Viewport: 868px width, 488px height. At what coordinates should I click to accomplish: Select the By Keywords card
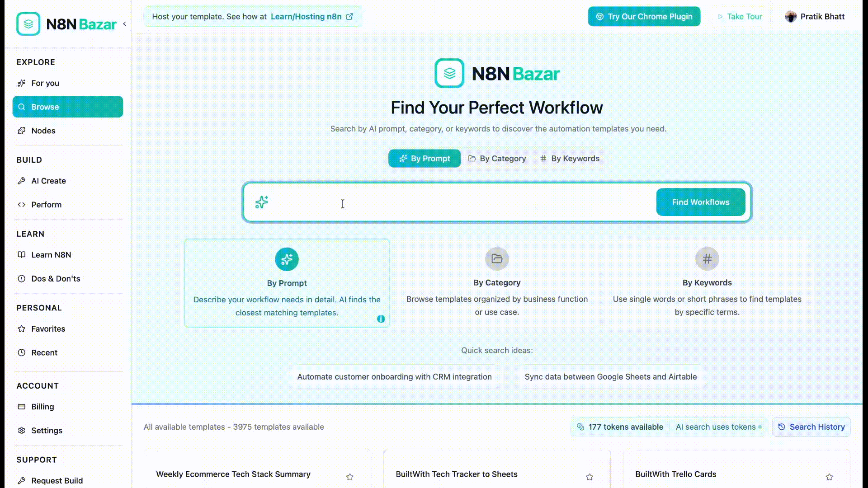click(707, 282)
